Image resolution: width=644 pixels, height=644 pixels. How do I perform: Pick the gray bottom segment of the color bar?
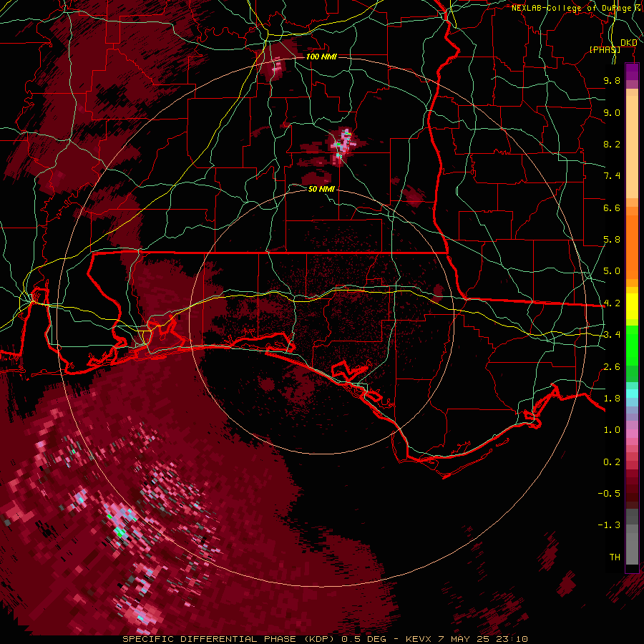pos(632,538)
